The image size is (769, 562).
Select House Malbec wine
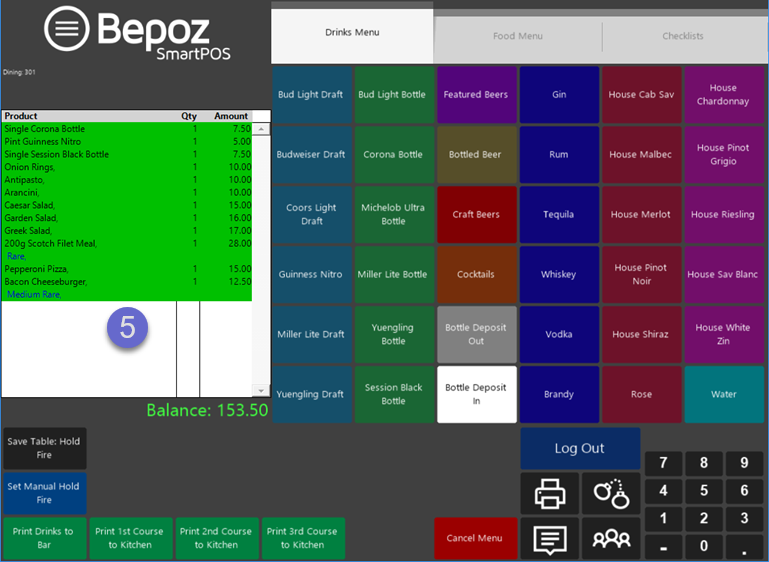[641, 154]
